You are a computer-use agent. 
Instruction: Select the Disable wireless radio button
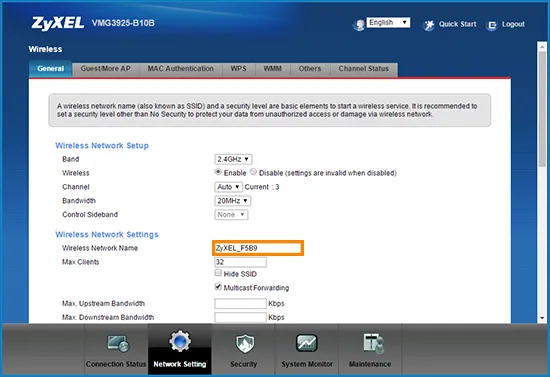coord(253,172)
